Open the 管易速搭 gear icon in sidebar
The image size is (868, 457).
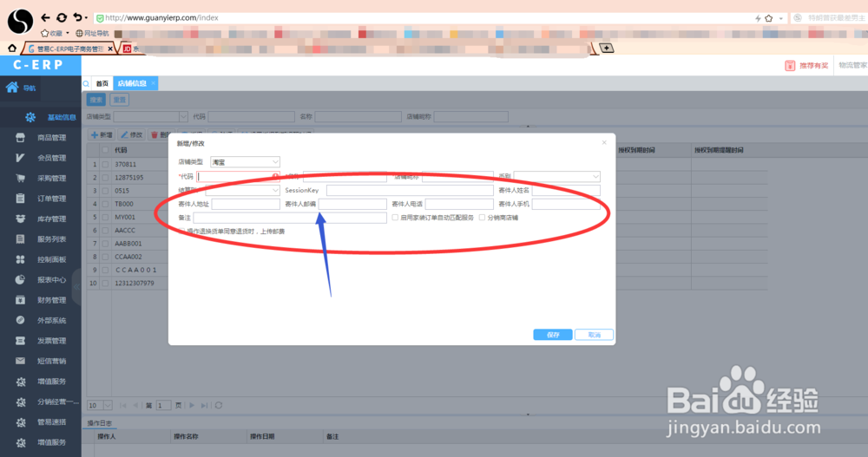coord(21,422)
